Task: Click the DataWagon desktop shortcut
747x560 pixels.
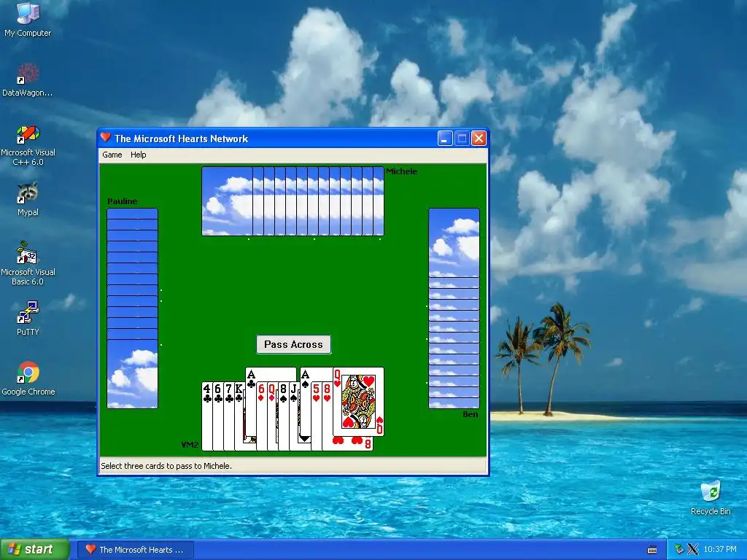Action: coord(28,79)
